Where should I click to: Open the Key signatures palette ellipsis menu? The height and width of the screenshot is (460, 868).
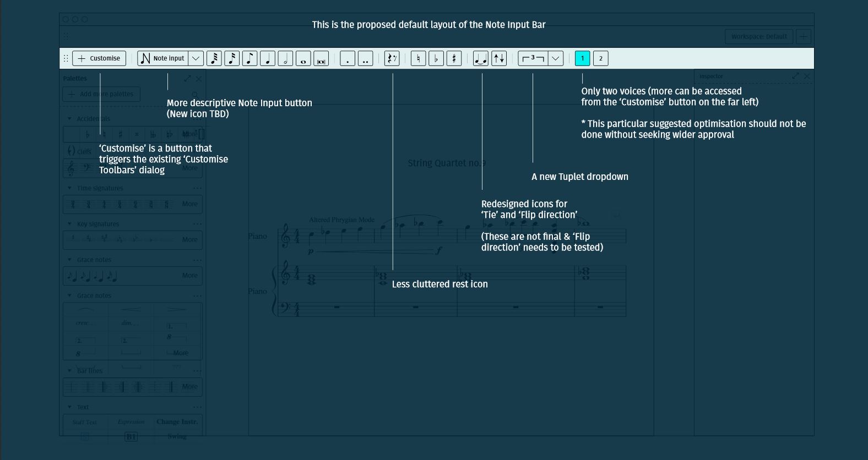pos(197,224)
